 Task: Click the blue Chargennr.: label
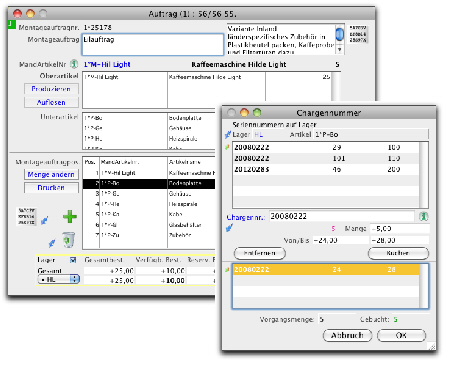point(246,217)
